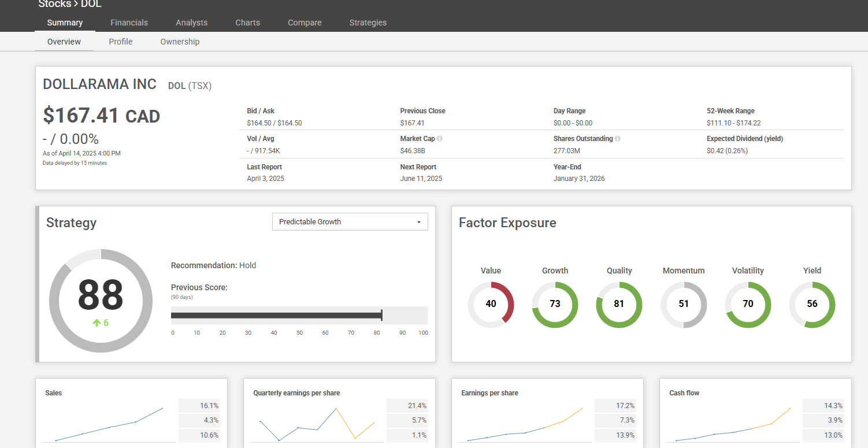Open the Compare tab
Screen dimensions: 868x448
click(305, 23)
